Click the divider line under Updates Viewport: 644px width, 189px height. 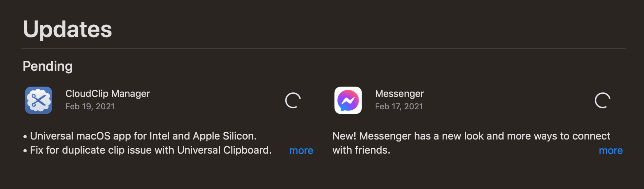(x=324, y=48)
